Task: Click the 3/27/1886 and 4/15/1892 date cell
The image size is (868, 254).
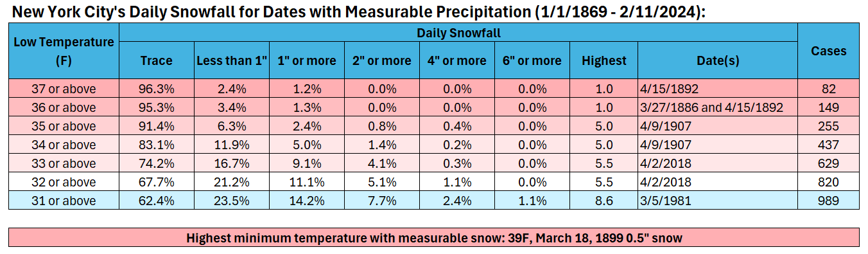Action: [718, 107]
